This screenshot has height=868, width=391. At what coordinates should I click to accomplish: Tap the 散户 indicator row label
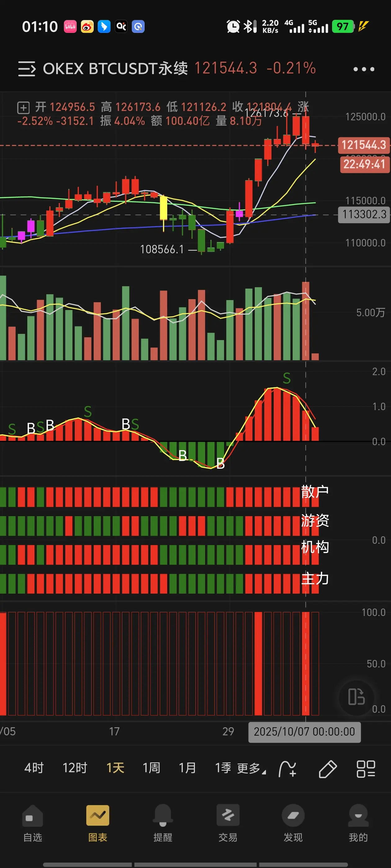pyautogui.click(x=315, y=492)
